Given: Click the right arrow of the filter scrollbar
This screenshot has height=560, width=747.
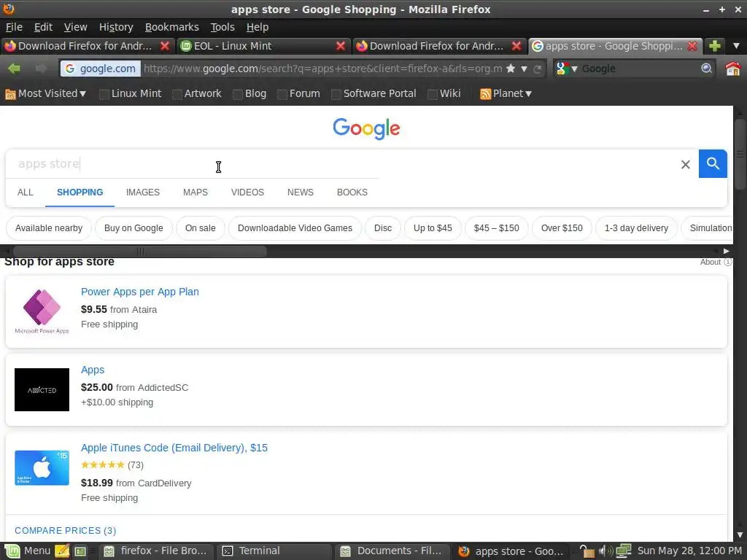Looking at the screenshot, I should (726, 251).
